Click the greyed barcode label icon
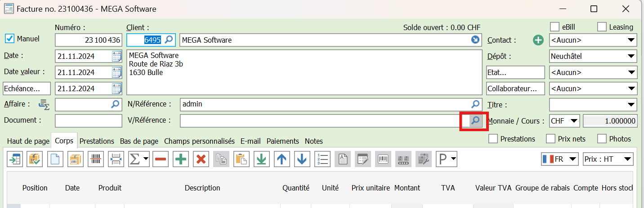 383,159
